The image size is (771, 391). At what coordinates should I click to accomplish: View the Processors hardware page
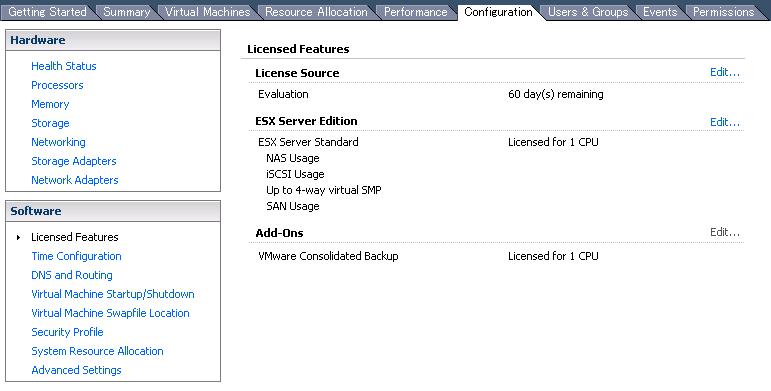coord(57,85)
